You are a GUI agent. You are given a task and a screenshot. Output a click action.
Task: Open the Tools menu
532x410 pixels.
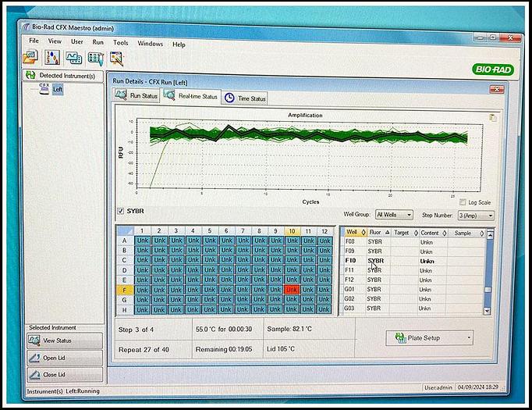[x=121, y=42]
